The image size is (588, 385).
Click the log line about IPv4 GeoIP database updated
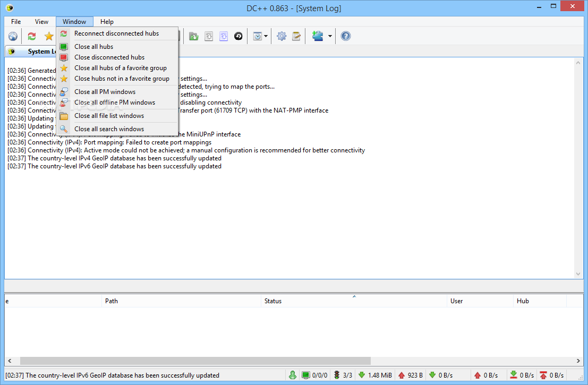point(114,158)
